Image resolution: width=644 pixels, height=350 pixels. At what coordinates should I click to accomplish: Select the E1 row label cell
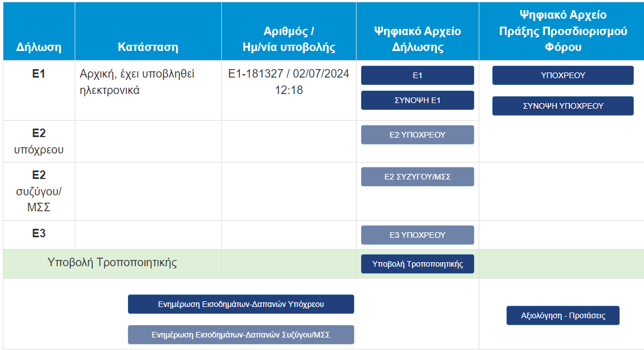point(38,74)
